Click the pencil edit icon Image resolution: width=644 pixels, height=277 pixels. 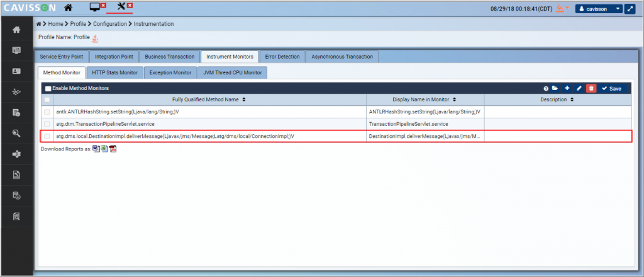click(x=579, y=89)
